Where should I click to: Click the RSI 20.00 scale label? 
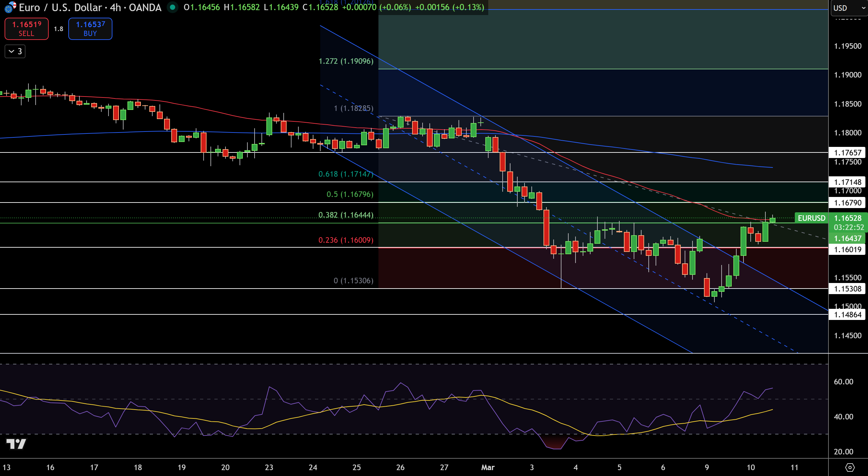point(843,451)
